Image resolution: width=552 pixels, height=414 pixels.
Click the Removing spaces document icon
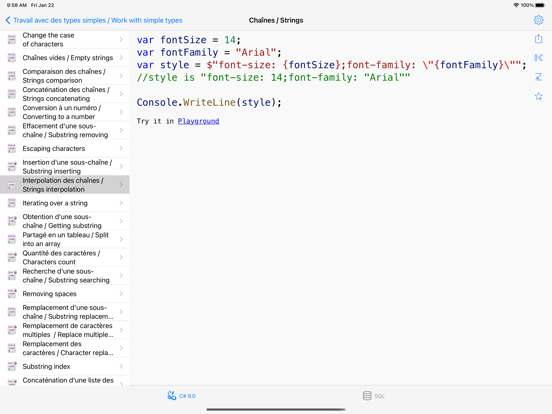click(12, 294)
